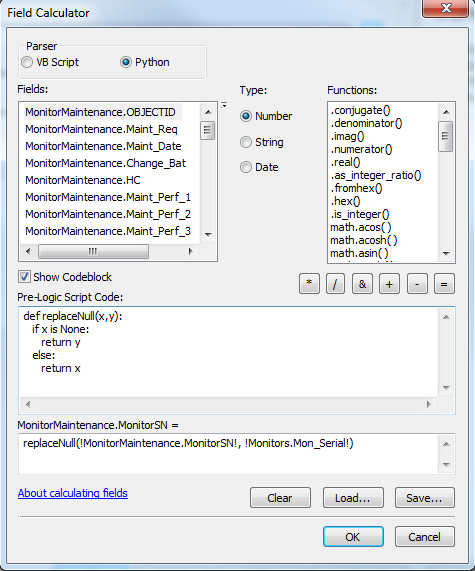Open the small Fields options dropdown arrow
The width and height of the screenshot is (475, 571).
click(x=224, y=106)
